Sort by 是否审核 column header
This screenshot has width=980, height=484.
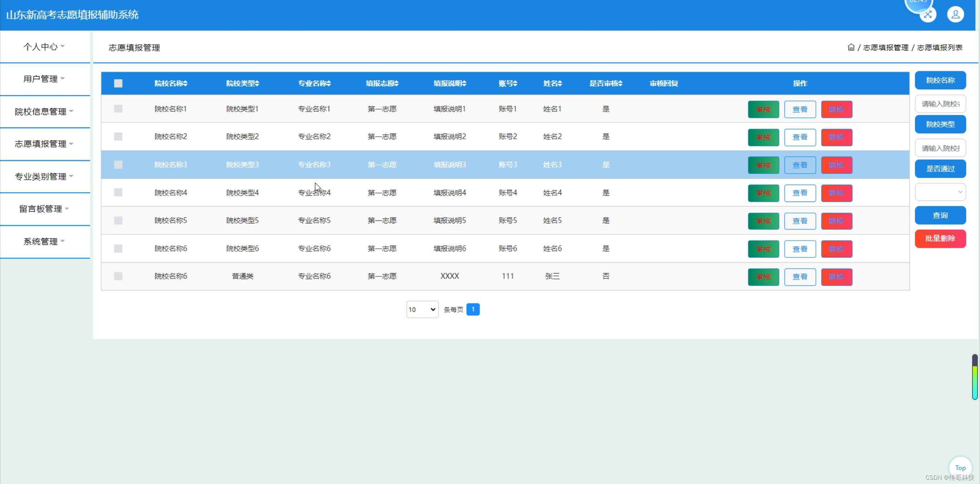(x=606, y=84)
